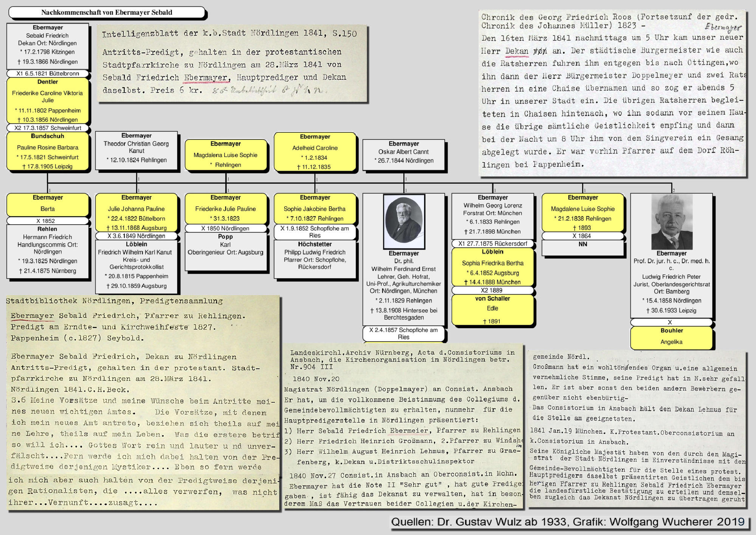Select the yellow Dentler Friederike Caroline box
Screen dimensions: 756x535
(x=48, y=101)
